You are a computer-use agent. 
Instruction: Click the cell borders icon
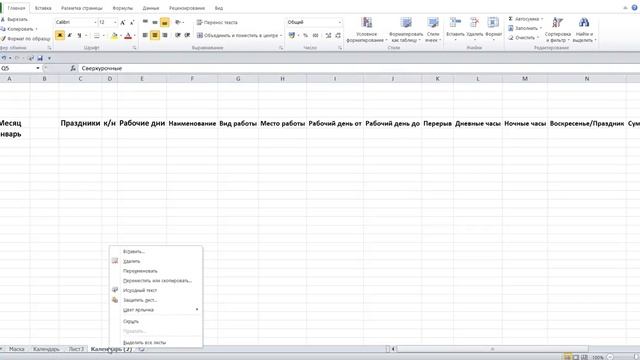point(97,36)
